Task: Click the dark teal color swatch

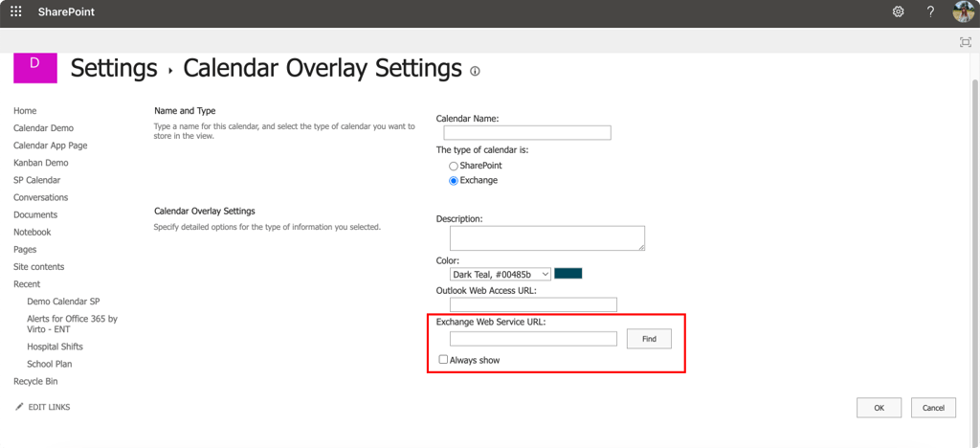Action: point(568,274)
